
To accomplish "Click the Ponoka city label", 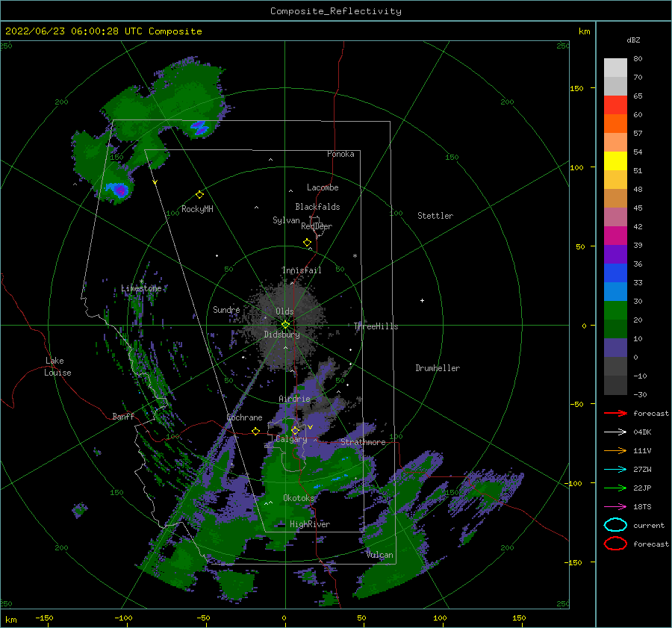I will [340, 154].
